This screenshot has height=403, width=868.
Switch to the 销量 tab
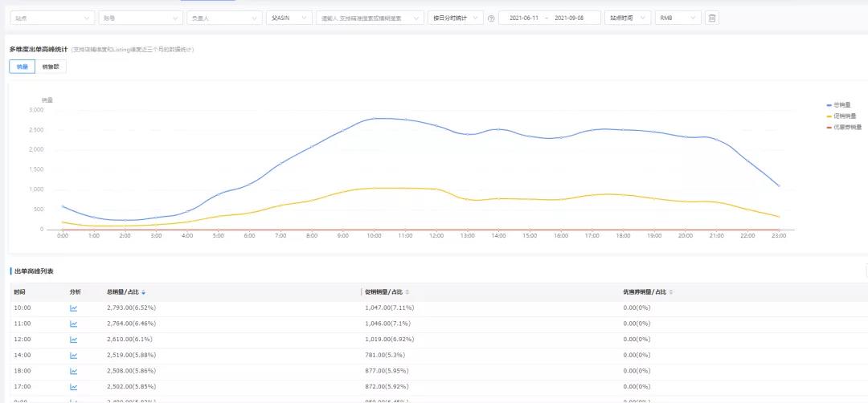click(x=22, y=67)
